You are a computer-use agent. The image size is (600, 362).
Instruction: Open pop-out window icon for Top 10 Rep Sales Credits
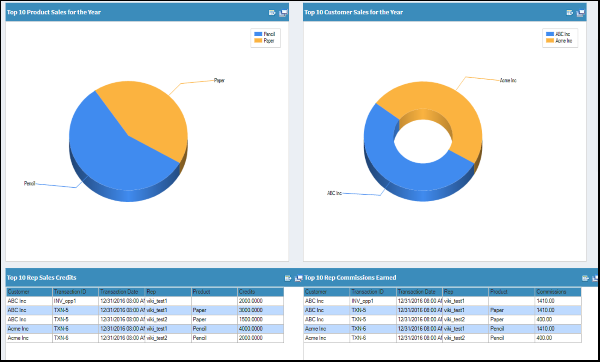pos(298,278)
